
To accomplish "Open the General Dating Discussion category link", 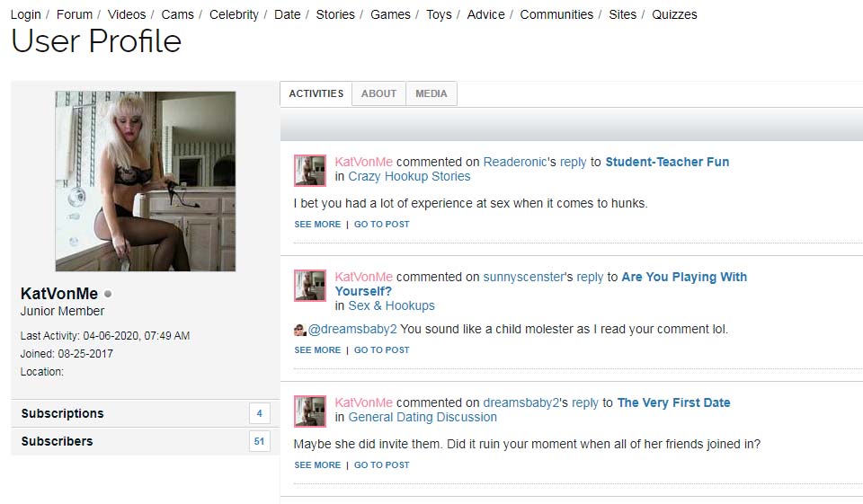I will [423, 417].
